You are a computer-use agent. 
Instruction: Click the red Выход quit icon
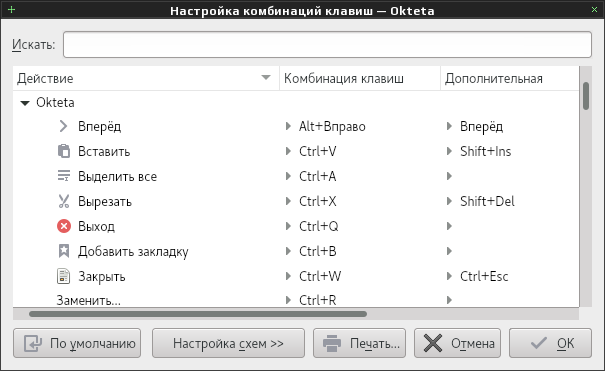pos(64,226)
